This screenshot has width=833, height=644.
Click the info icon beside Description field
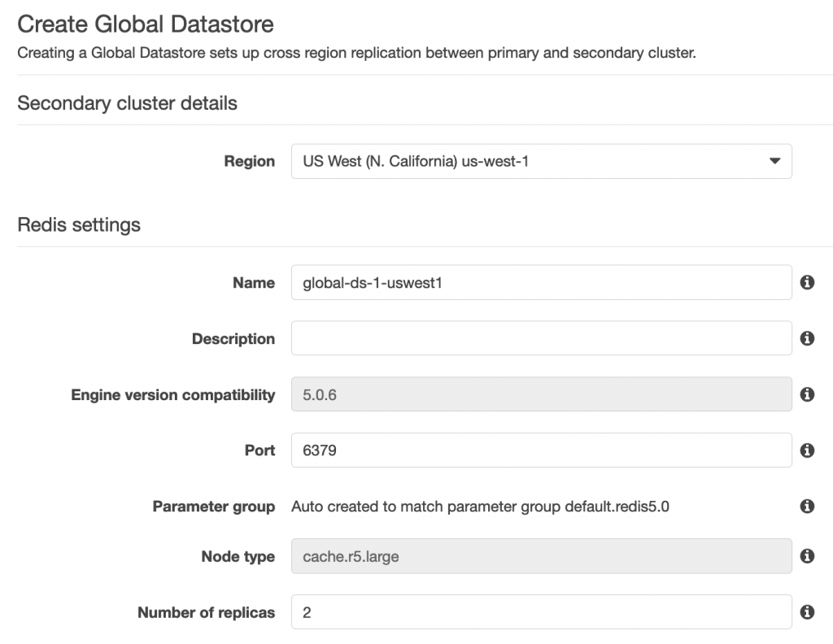click(x=807, y=338)
